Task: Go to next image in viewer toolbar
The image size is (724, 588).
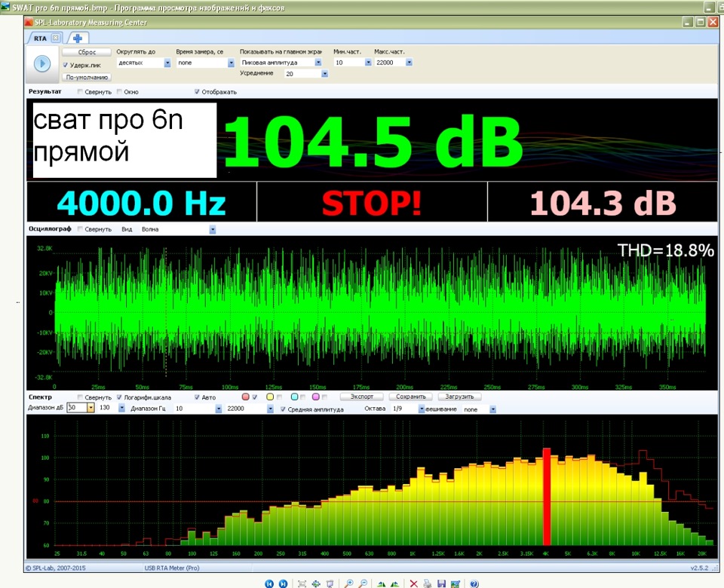Action: [x=283, y=583]
